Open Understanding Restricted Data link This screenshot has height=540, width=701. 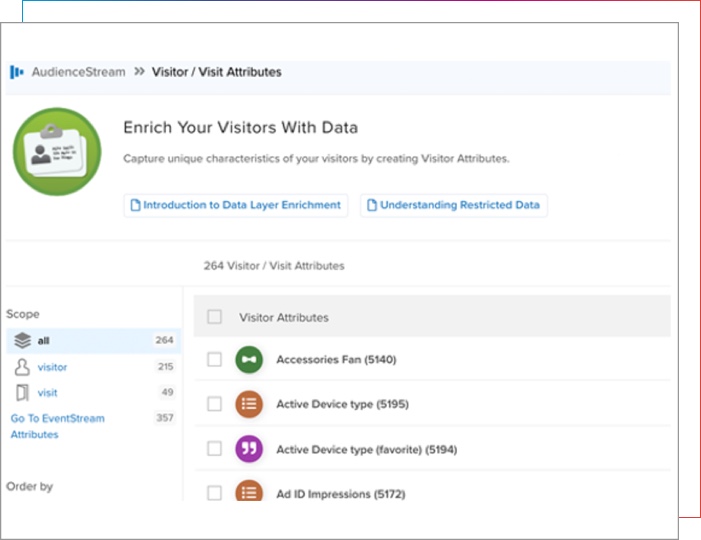[x=454, y=205]
